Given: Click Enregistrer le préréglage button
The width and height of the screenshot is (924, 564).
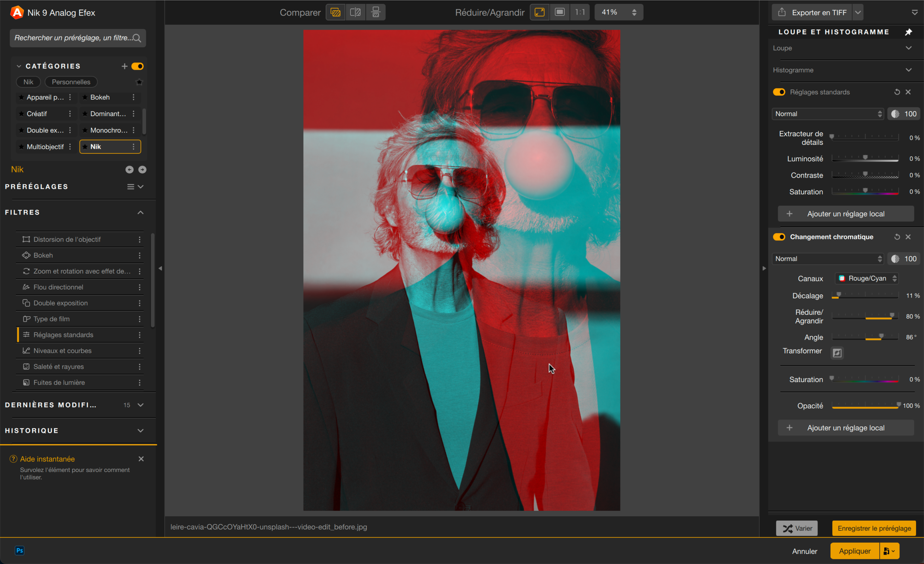Looking at the screenshot, I should click(x=874, y=528).
